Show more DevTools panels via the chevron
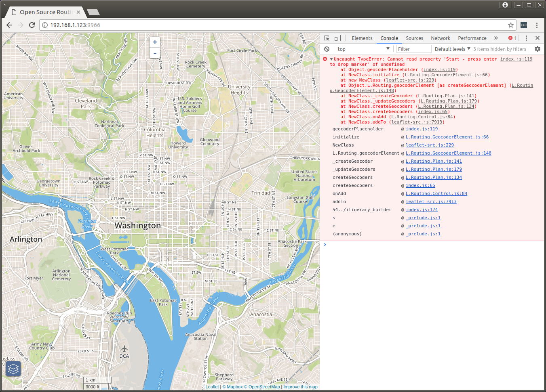The height and width of the screenshot is (392, 546). click(x=496, y=38)
